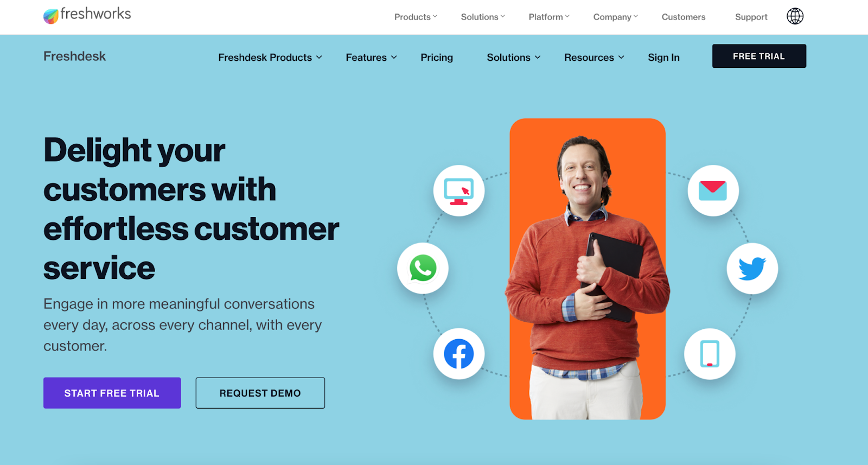Select the WhatsApp channel icon
This screenshot has height=465, width=868.
[x=423, y=268]
